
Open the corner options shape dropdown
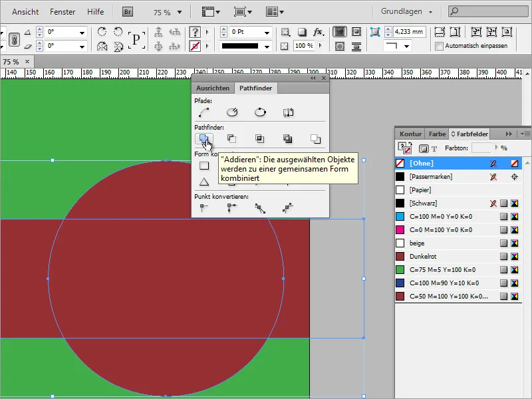406,46
